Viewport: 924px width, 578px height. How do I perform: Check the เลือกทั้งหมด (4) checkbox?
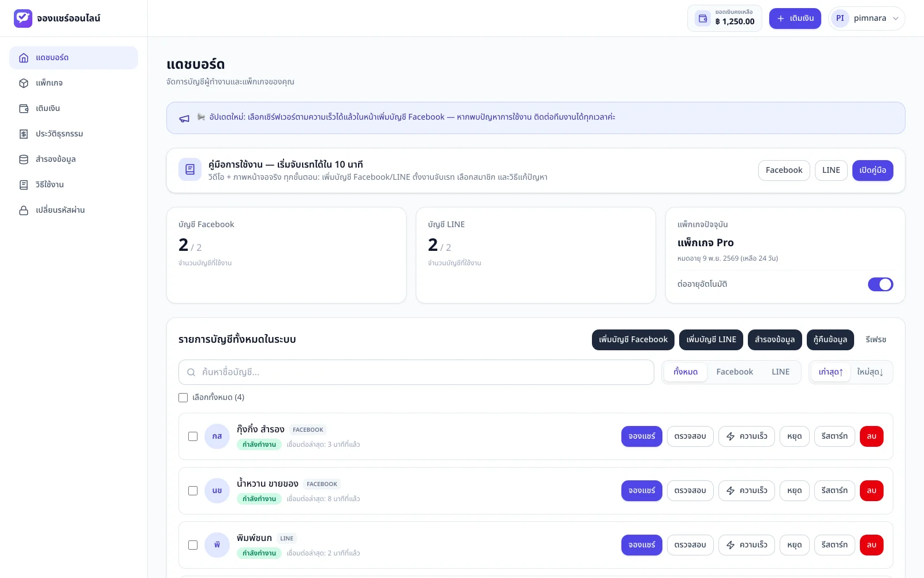pyautogui.click(x=183, y=398)
